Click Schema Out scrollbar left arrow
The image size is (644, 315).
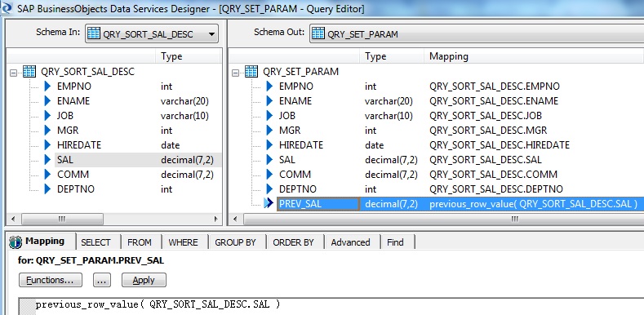tap(234, 219)
